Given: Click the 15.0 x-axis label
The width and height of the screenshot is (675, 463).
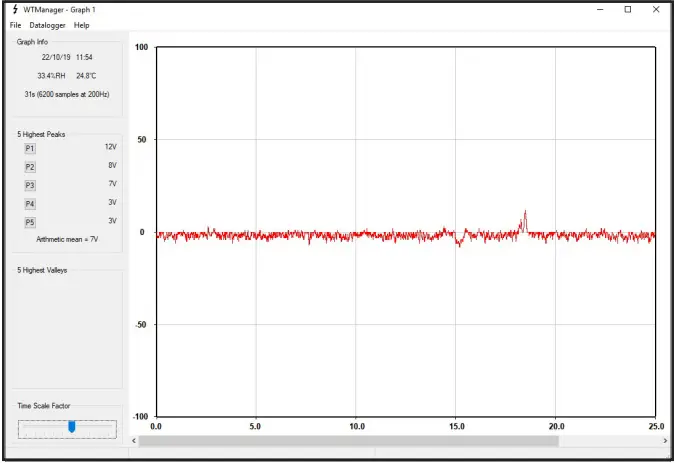Looking at the screenshot, I should click(x=457, y=426).
